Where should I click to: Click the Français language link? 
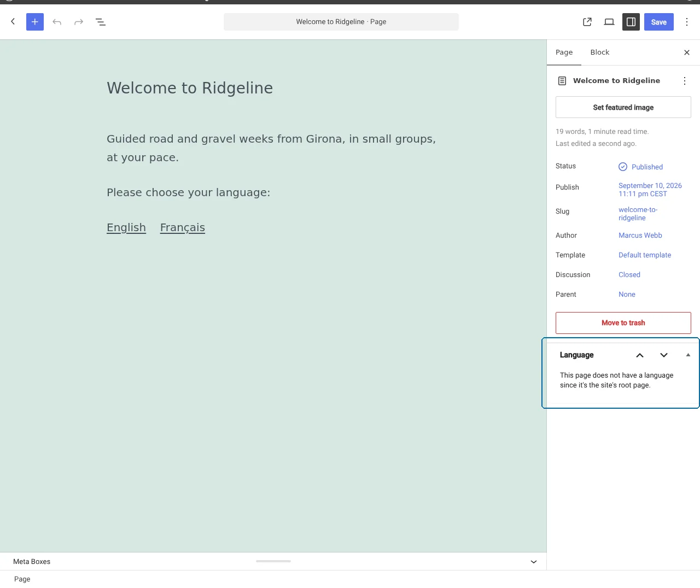pyautogui.click(x=183, y=227)
